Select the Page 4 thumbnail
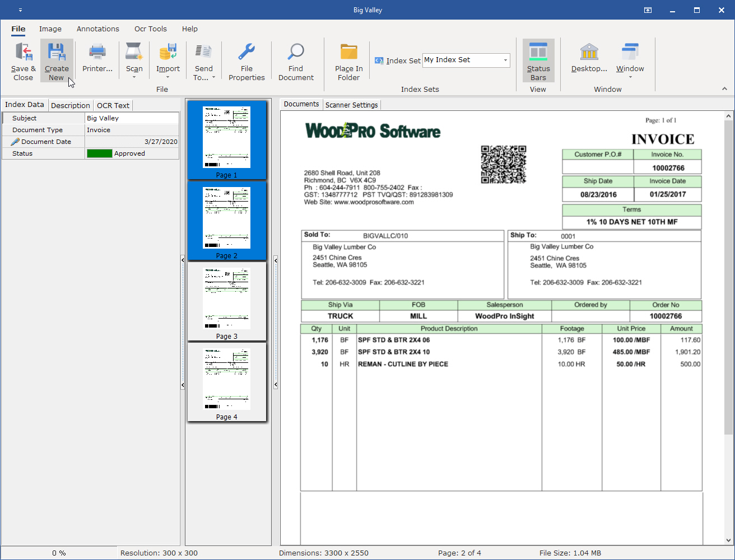This screenshot has width=735, height=560. (x=227, y=382)
